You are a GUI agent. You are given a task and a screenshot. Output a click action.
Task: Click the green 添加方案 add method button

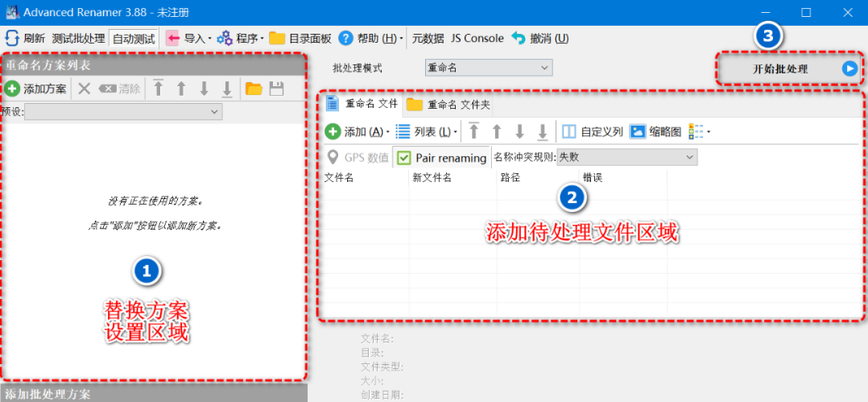click(35, 89)
